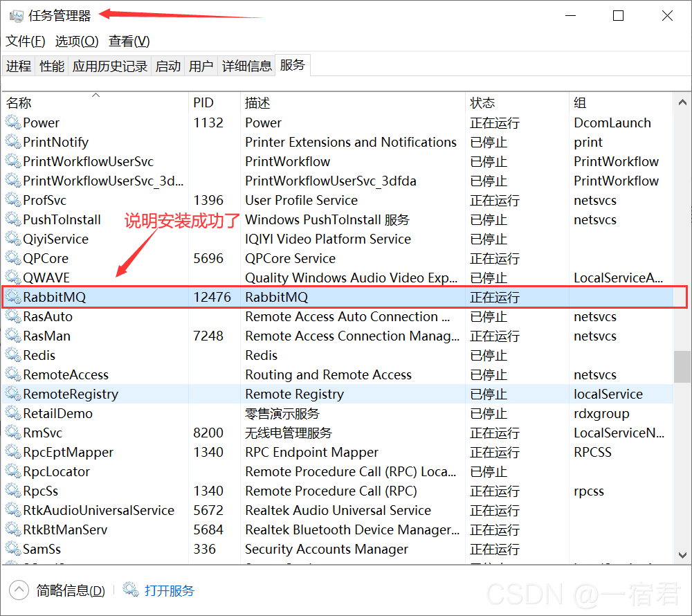The image size is (692, 616).
Task: Select the QWAVE service row name
Action: click(46, 278)
